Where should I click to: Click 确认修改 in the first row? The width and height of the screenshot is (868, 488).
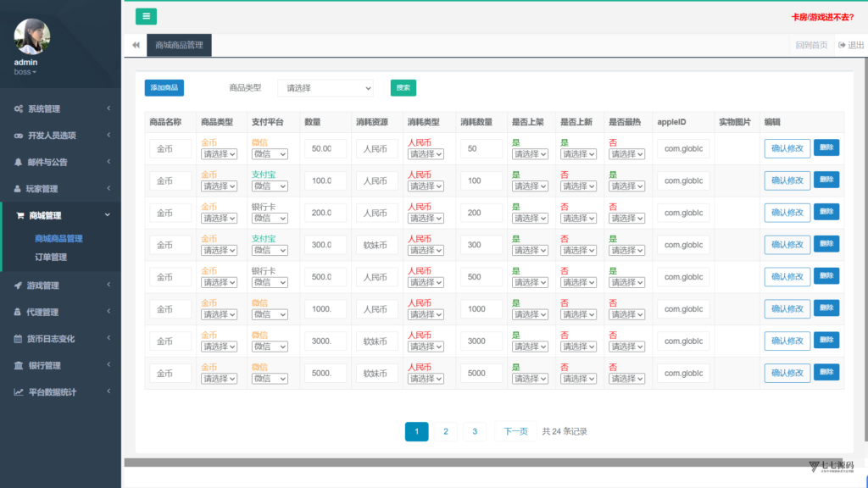pos(787,148)
